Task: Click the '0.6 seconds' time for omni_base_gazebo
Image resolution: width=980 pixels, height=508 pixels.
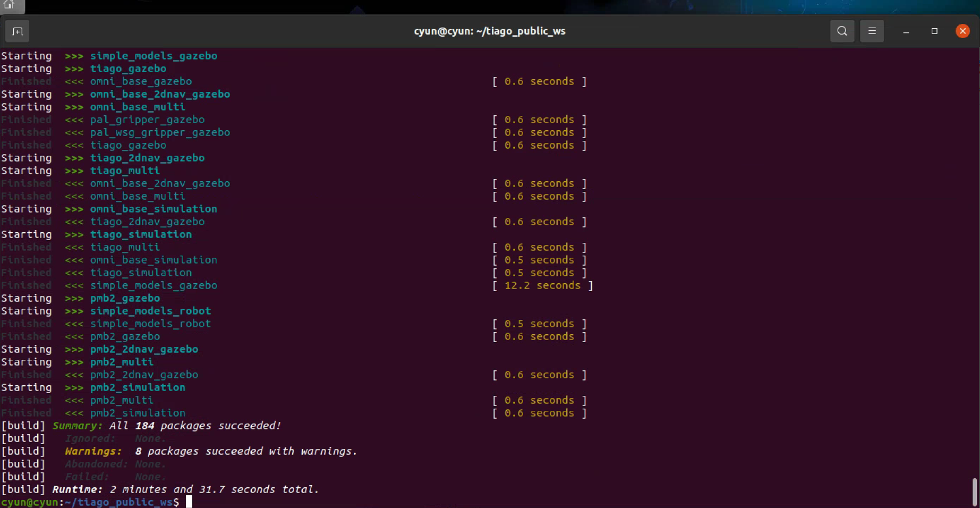Action: (x=539, y=81)
